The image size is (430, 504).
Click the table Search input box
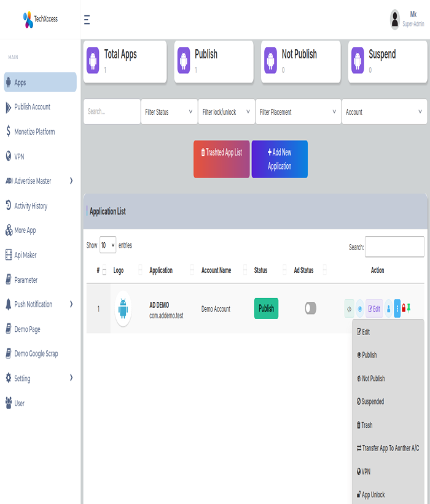pyautogui.click(x=394, y=247)
